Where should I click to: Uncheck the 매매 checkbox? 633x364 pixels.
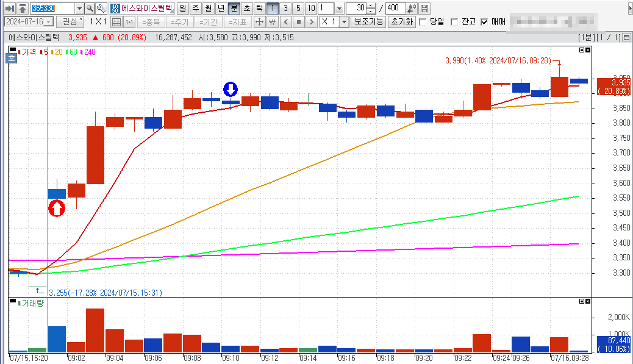pyautogui.click(x=484, y=22)
